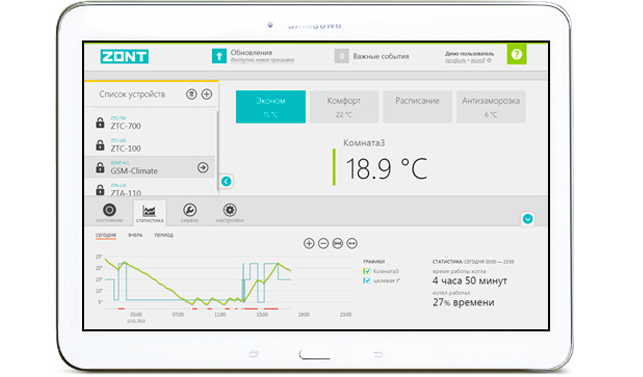Open the сервис wrench tab
The height and width of the screenshot is (377, 643).
point(189,213)
